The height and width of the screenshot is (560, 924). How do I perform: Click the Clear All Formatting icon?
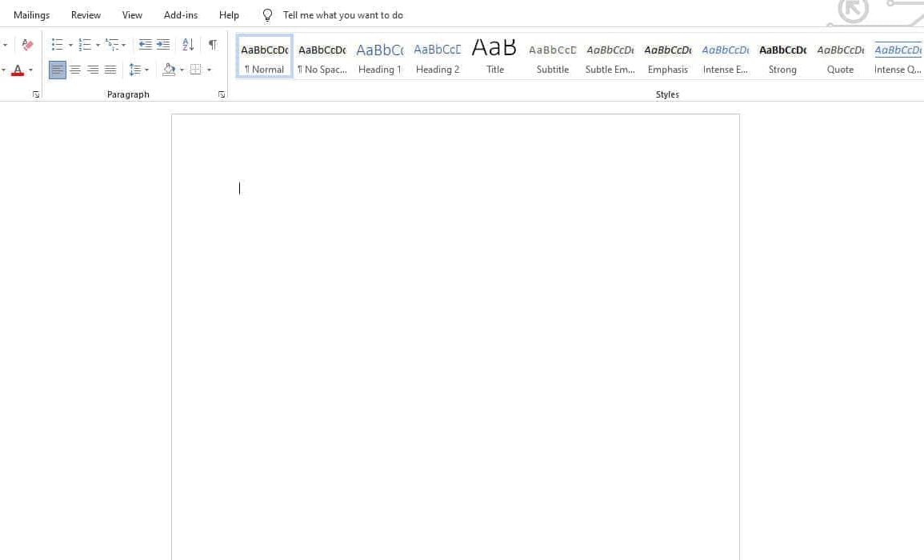27,45
